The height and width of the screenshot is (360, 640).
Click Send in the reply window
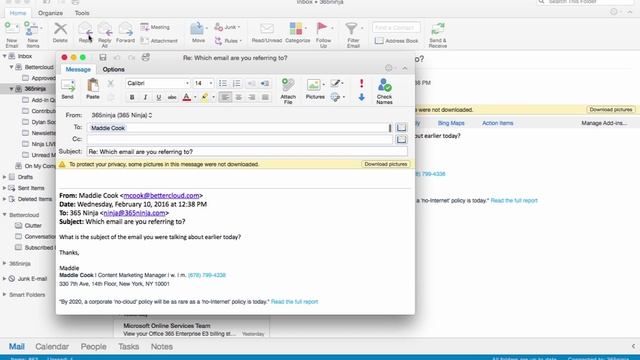pos(67,89)
